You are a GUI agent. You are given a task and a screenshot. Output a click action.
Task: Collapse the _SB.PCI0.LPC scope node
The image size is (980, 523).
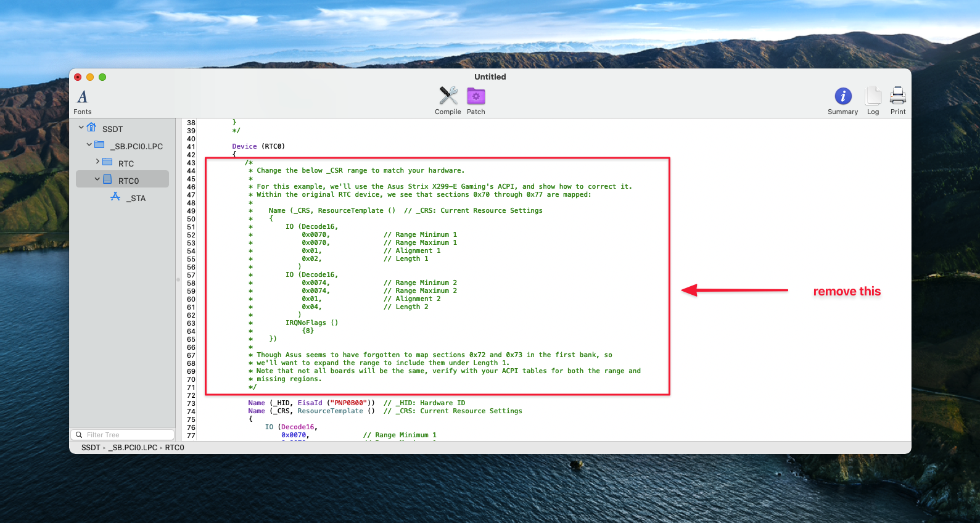[89, 145]
